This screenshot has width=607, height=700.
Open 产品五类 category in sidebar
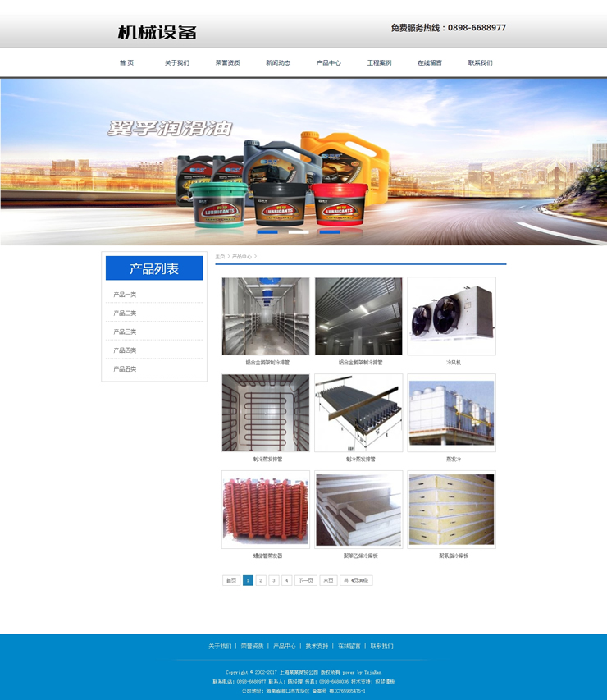point(126,369)
